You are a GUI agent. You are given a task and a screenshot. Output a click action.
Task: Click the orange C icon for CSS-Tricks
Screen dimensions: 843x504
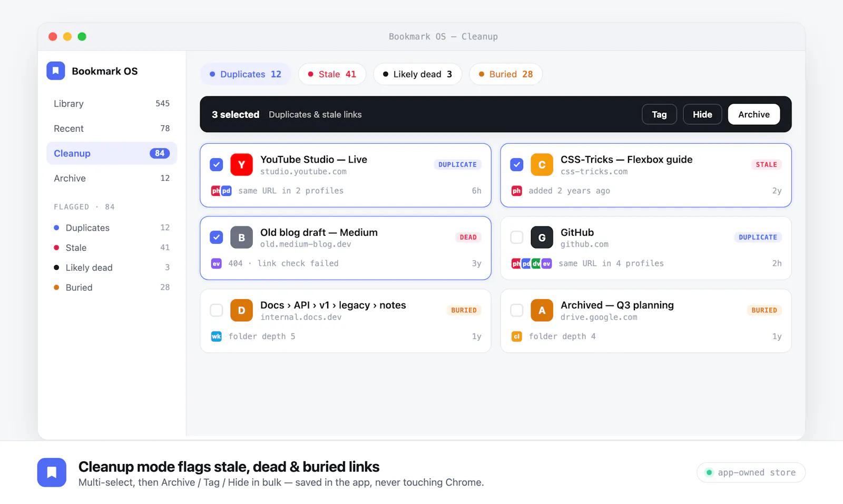coord(542,165)
